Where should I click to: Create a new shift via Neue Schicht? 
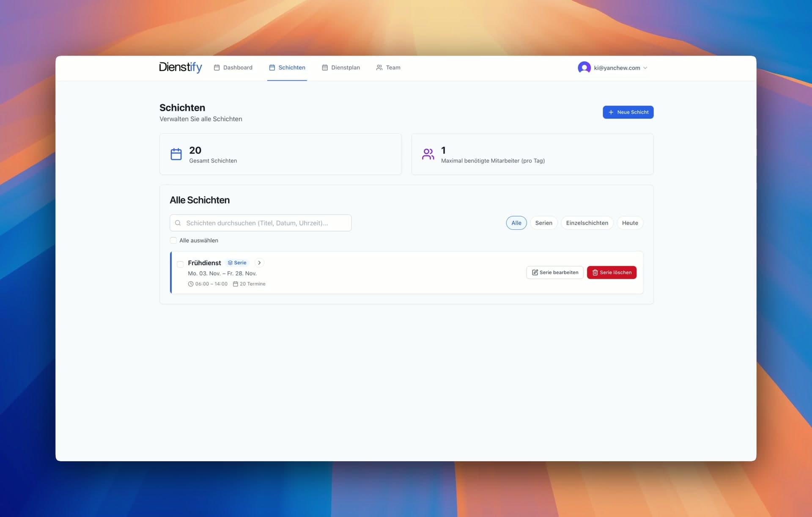pos(628,112)
